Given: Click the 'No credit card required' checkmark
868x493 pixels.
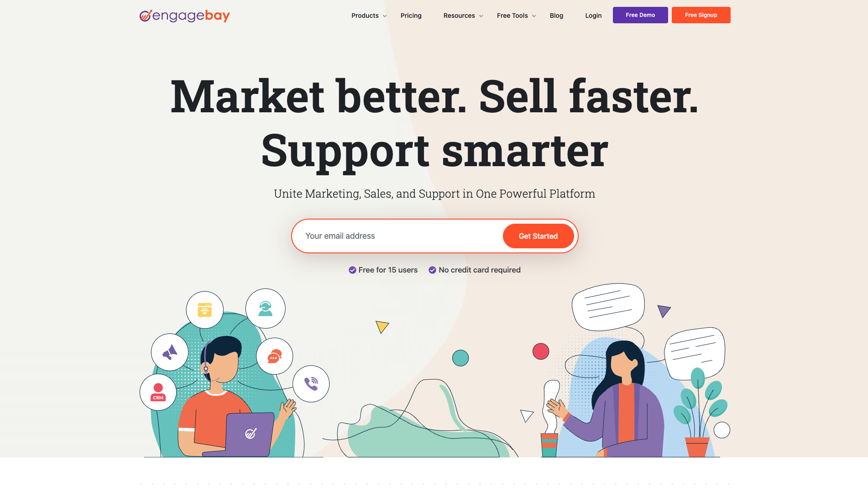Looking at the screenshot, I should (x=432, y=270).
